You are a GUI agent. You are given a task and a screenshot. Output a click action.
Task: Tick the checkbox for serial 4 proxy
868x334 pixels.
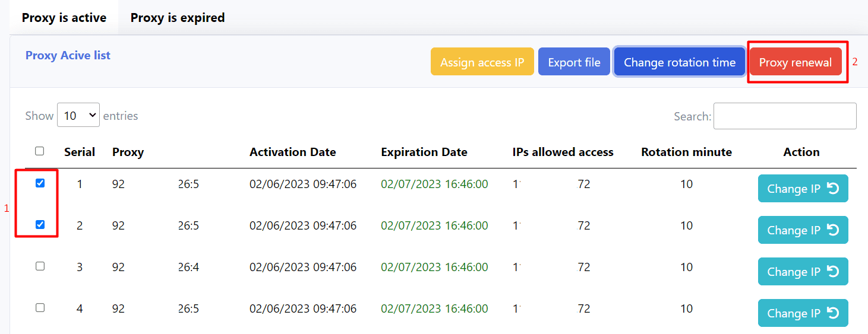(40, 308)
